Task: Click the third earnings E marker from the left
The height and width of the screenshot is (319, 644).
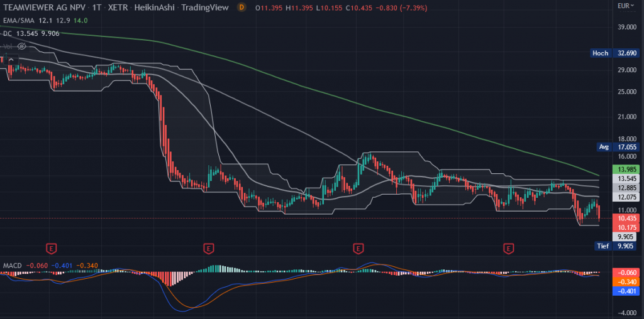Action: (x=358, y=247)
